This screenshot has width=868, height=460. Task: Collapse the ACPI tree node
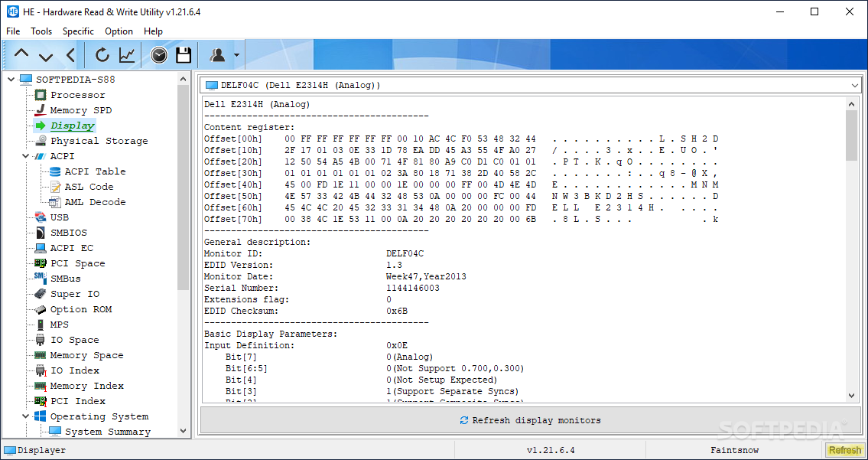(x=25, y=156)
